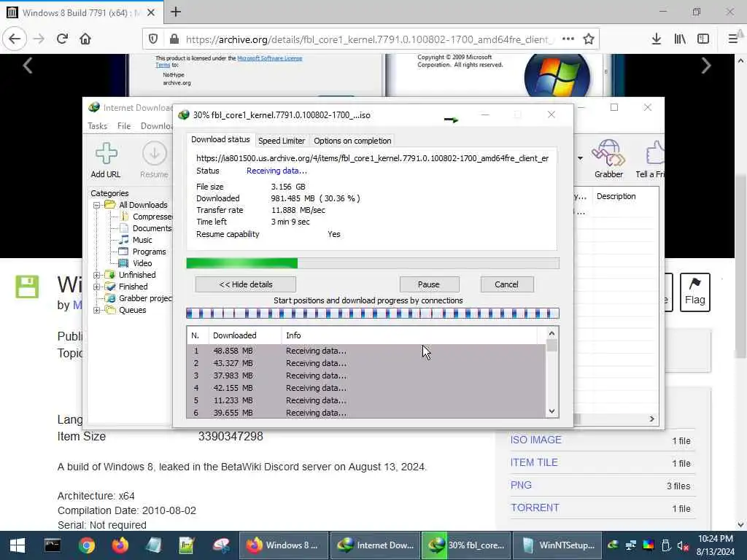
Task: Open a new Firefox tab with plus
Action: pyautogui.click(x=176, y=12)
